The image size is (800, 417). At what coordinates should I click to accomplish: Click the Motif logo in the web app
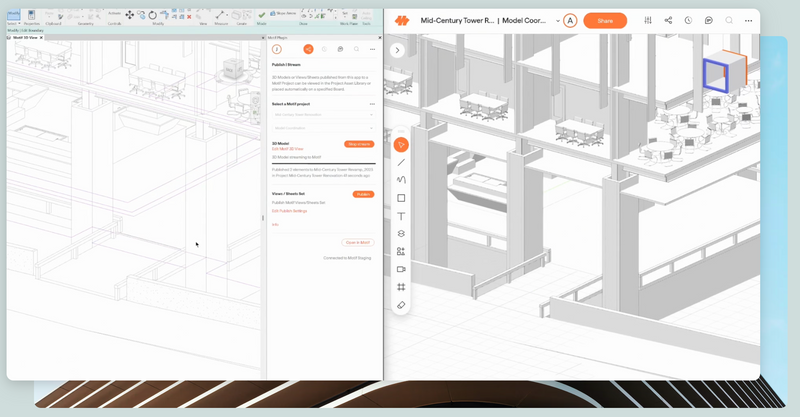click(x=402, y=20)
